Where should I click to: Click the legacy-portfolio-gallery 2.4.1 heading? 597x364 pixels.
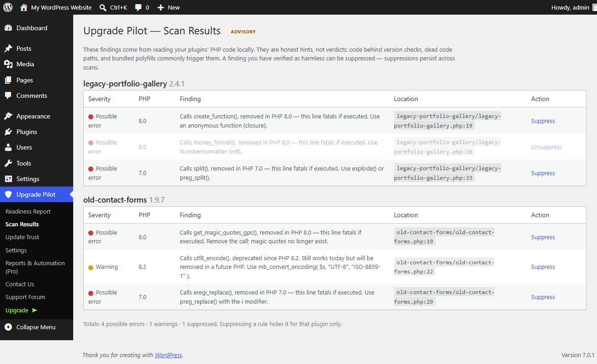134,84
